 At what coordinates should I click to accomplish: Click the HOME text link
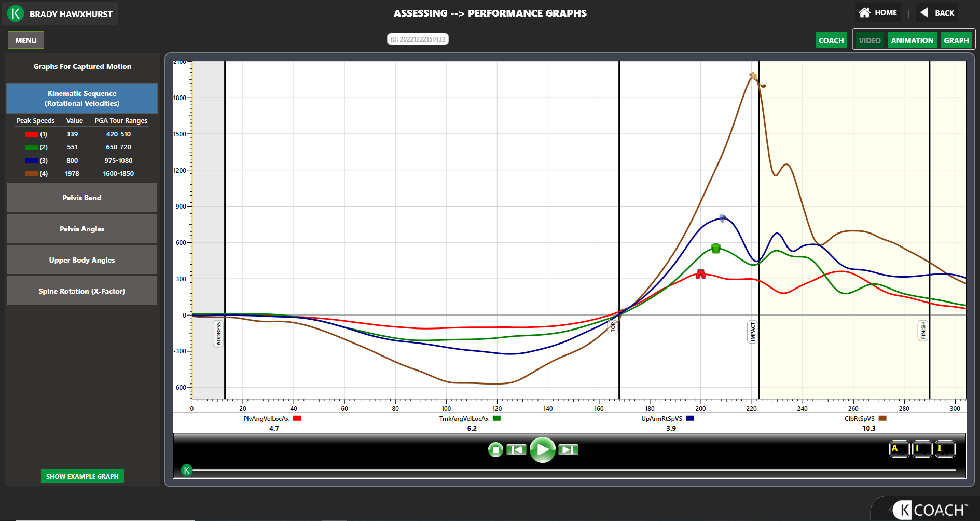[x=886, y=12]
